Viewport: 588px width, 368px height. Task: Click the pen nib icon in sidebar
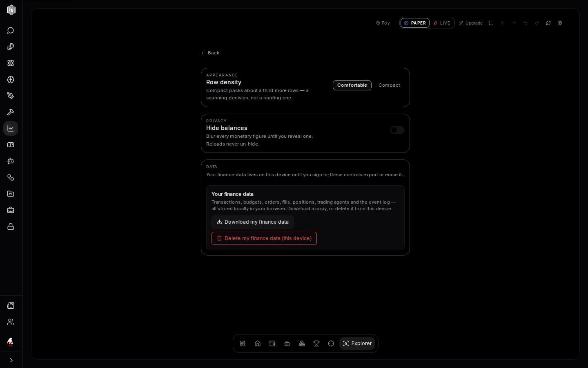(11, 96)
